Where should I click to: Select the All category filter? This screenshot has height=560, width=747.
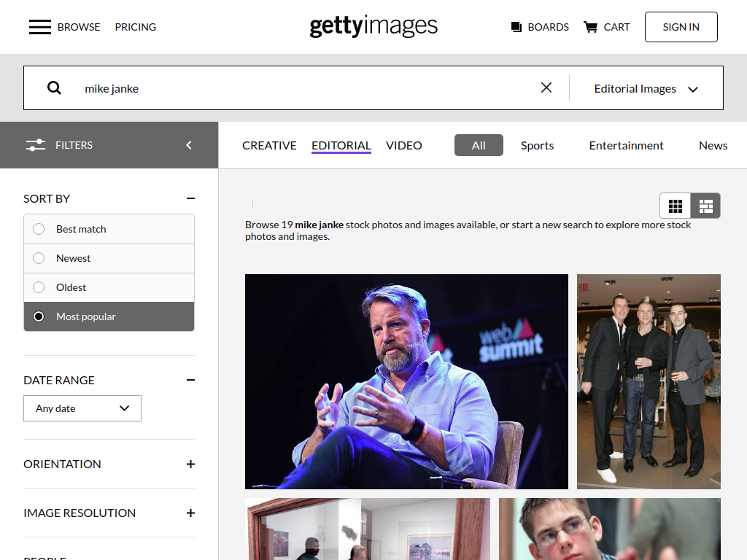pos(479,145)
